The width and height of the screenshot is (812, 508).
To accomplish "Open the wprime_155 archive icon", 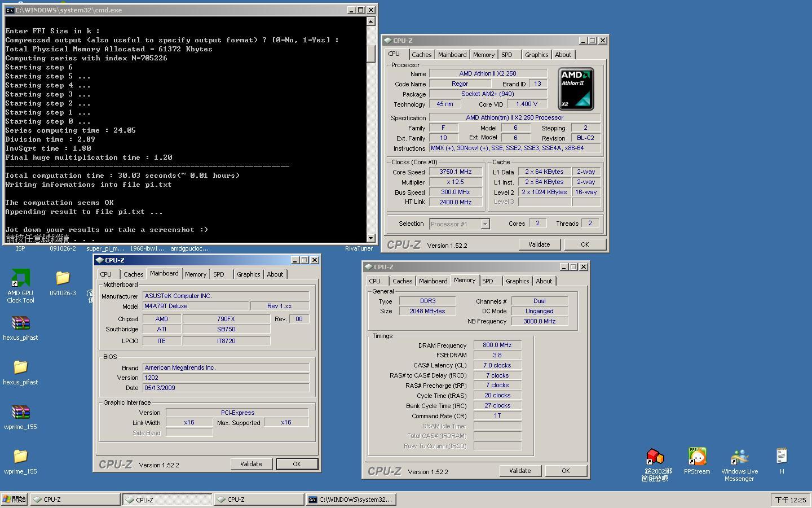I will point(20,411).
